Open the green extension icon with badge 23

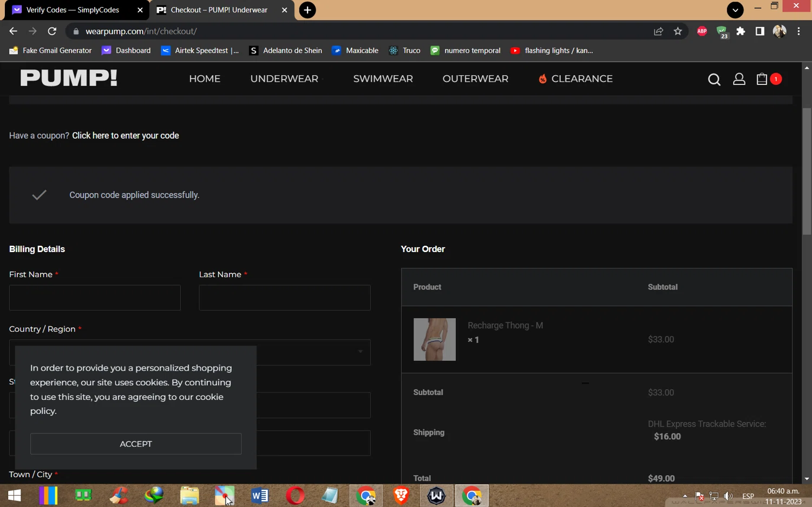pyautogui.click(x=722, y=32)
